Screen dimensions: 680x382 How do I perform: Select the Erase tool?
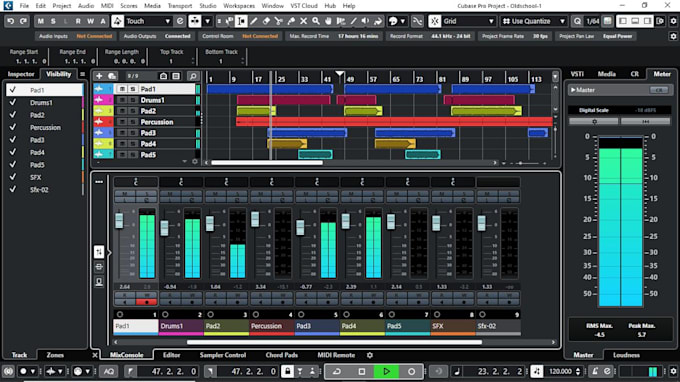(266, 21)
